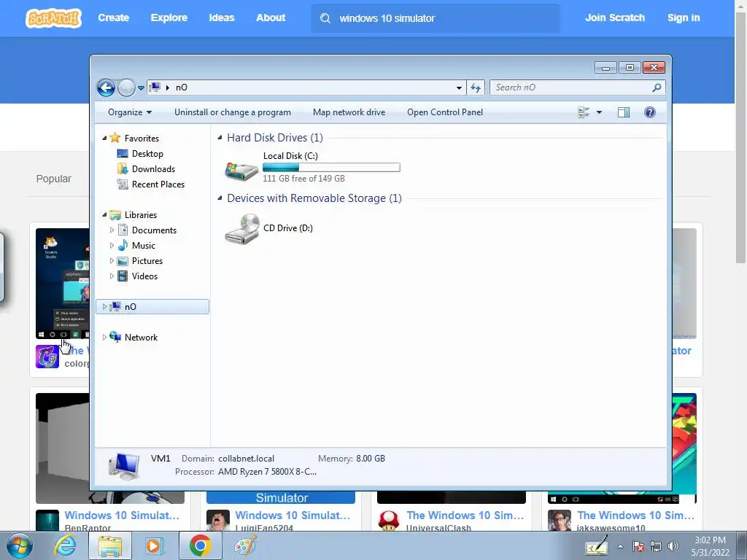The width and height of the screenshot is (747, 560).
Task: Open the Windows Start orb
Action: 20,545
